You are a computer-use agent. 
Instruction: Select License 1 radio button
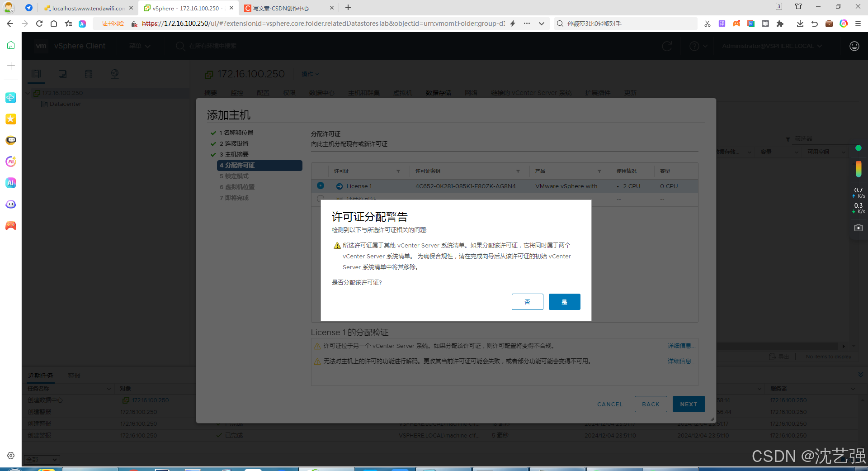pyautogui.click(x=321, y=186)
